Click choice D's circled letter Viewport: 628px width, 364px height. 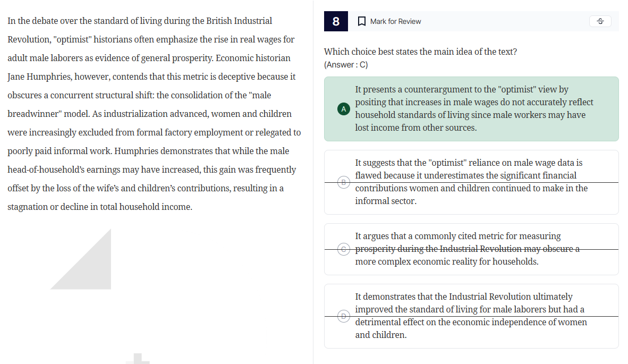(343, 316)
